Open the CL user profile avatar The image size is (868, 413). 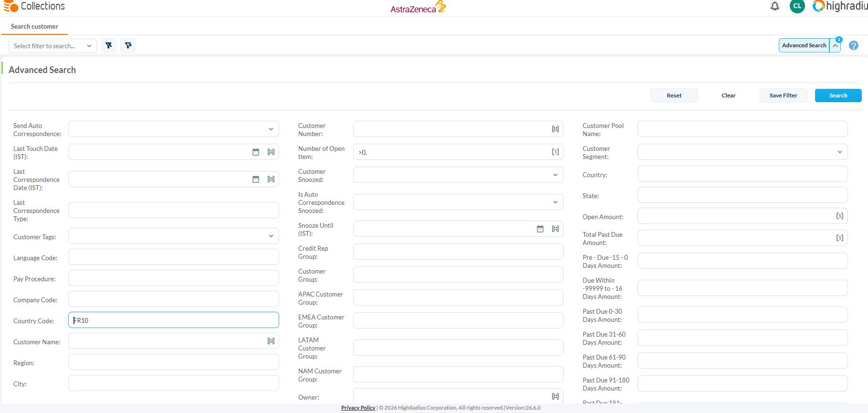[x=797, y=6]
